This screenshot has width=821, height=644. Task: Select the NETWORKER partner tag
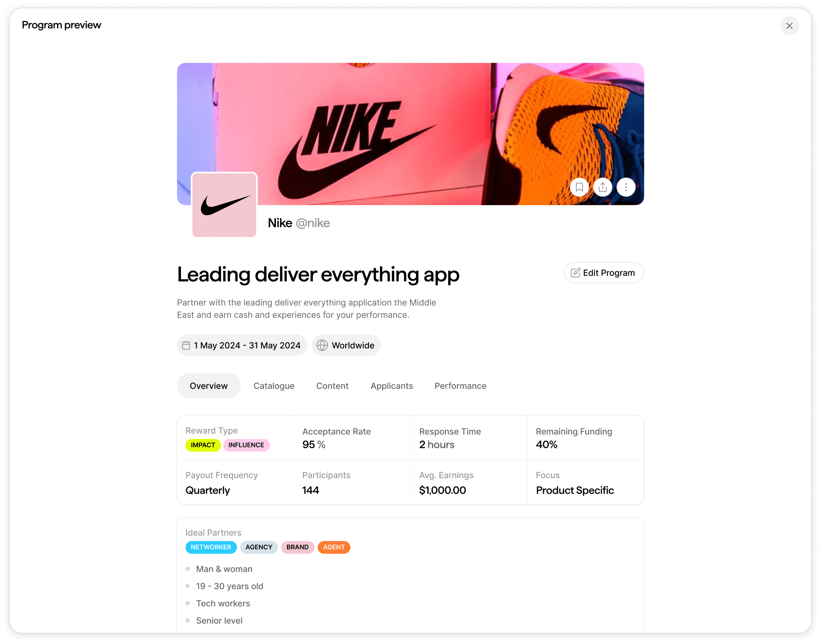[211, 547]
